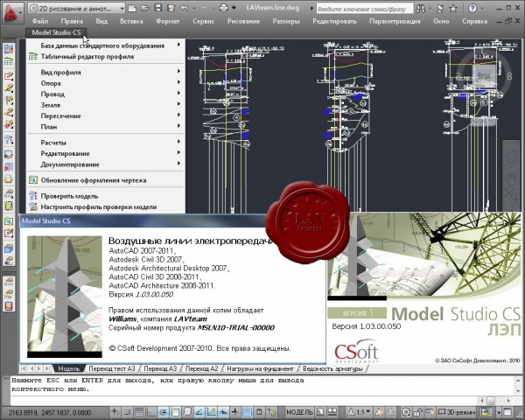Toggle Grid display in status bar
Viewport: 525px width, 420px height.
139,411
